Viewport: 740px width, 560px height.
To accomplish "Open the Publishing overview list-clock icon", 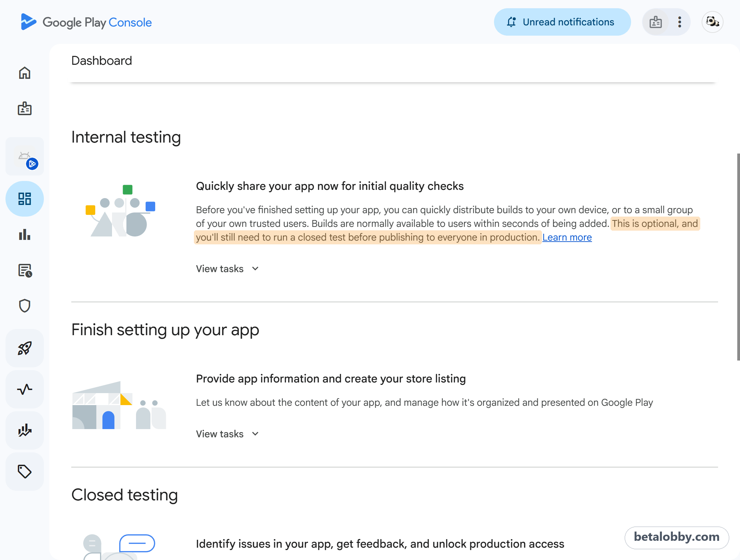I will click(25, 270).
